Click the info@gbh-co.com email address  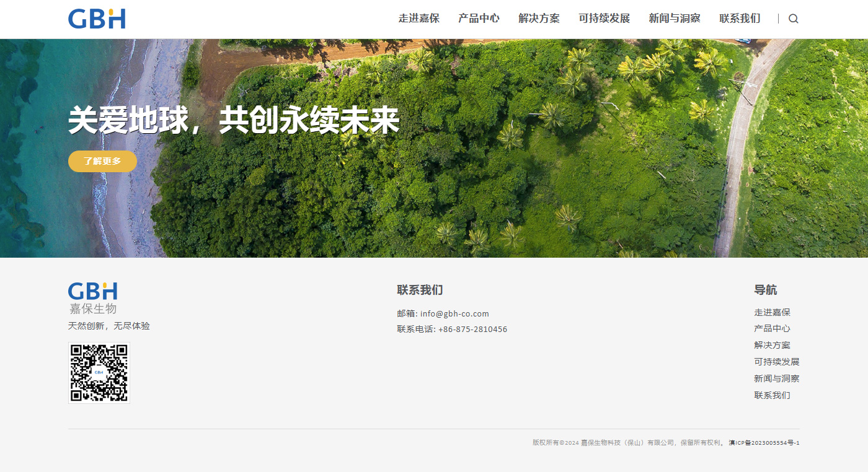click(454, 313)
